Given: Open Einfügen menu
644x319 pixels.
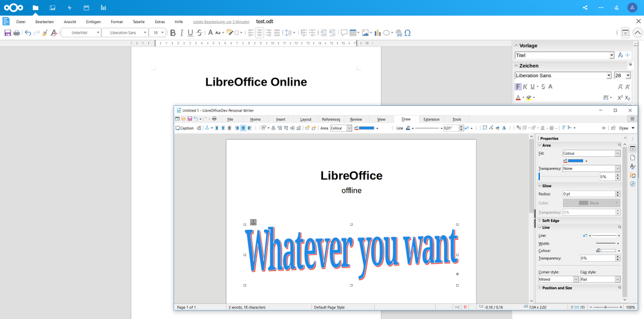Looking at the screenshot, I should point(93,21).
